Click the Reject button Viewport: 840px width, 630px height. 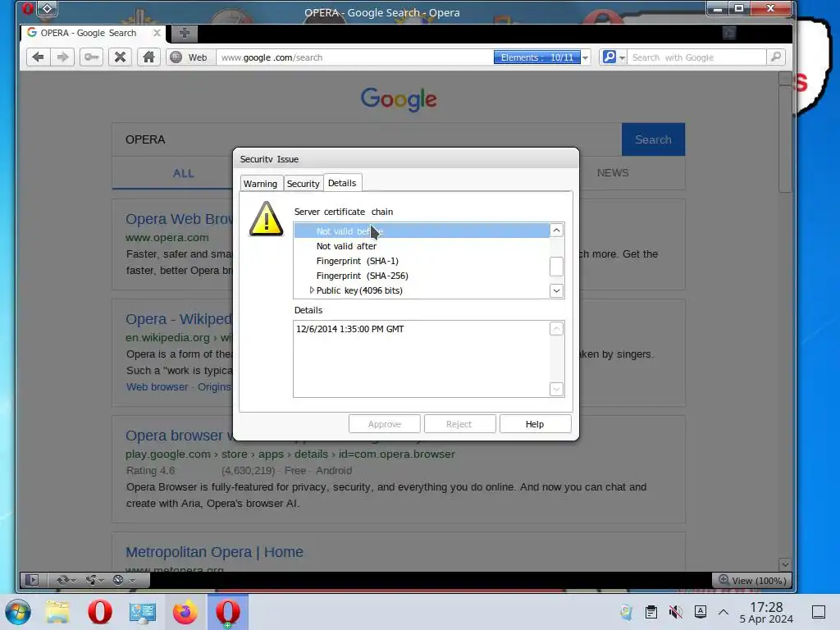pos(459,424)
